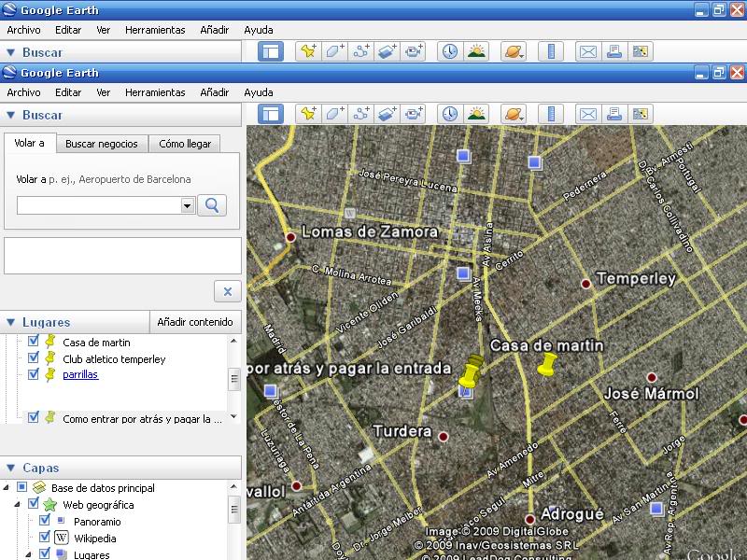This screenshot has width=747, height=560.
Task: Toggle sunlight icon in front window toolbar
Action: 476,114
